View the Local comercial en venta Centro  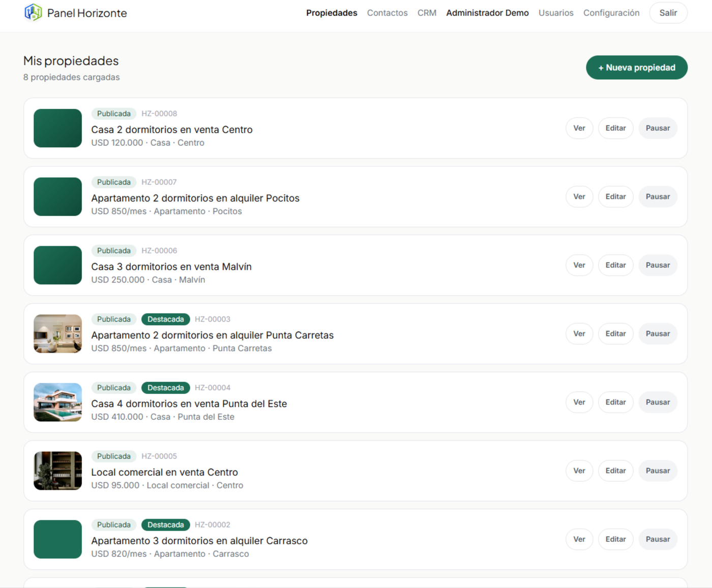pyautogui.click(x=579, y=471)
